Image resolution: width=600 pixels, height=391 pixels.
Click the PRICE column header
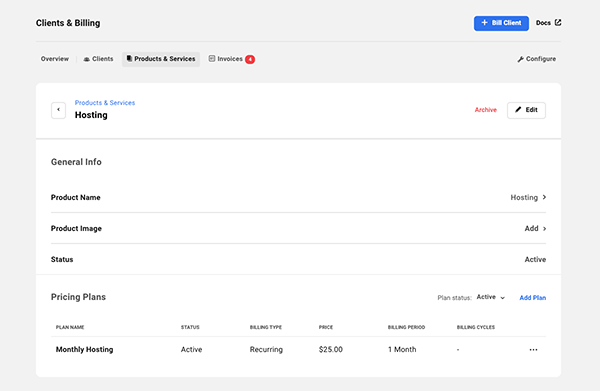[x=326, y=327]
